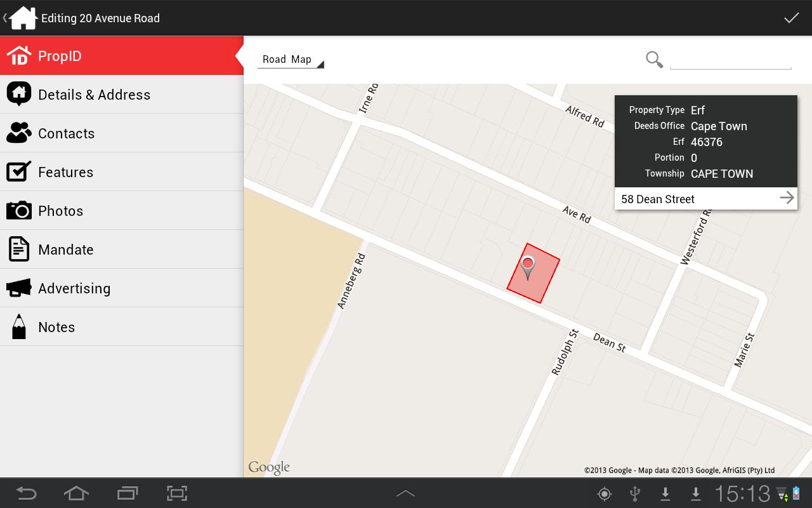The width and height of the screenshot is (812, 508).
Task: Click the Contacts people icon
Action: point(19,133)
